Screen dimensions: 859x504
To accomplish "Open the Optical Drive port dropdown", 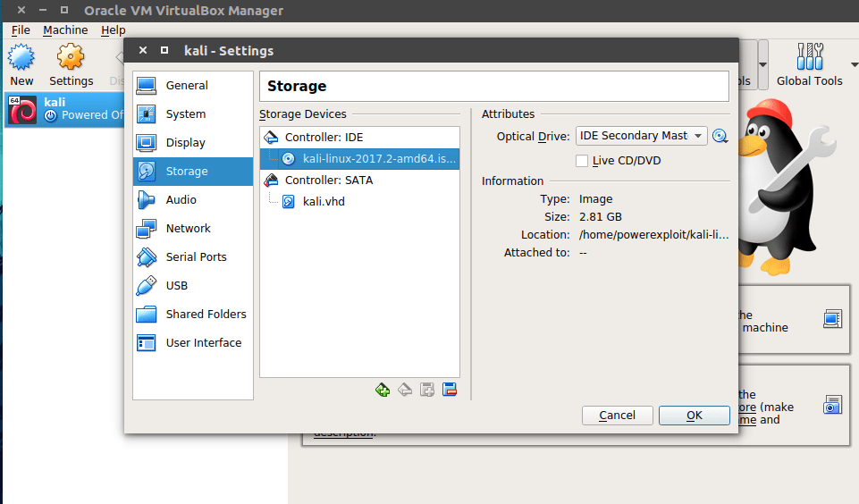I will click(642, 136).
